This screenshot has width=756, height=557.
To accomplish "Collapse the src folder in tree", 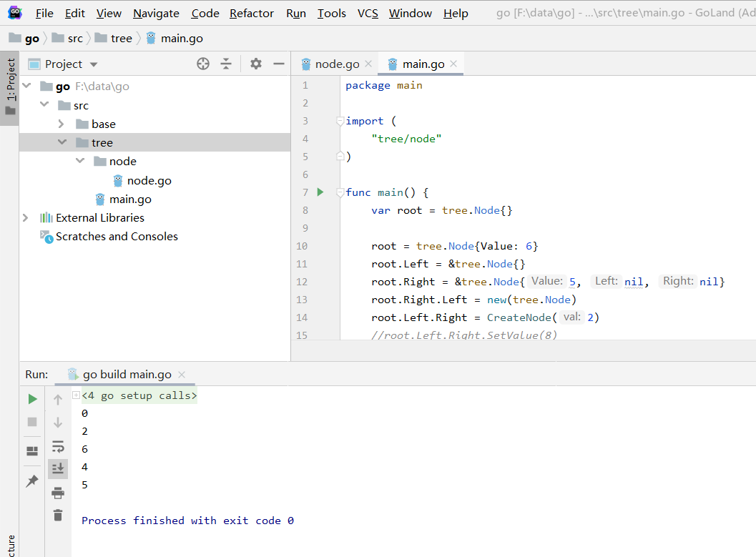I will coord(44,104).
